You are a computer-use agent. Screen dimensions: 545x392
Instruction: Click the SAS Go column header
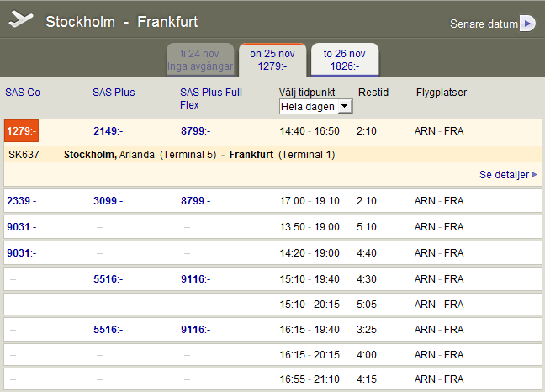click(x=23, y=93)
